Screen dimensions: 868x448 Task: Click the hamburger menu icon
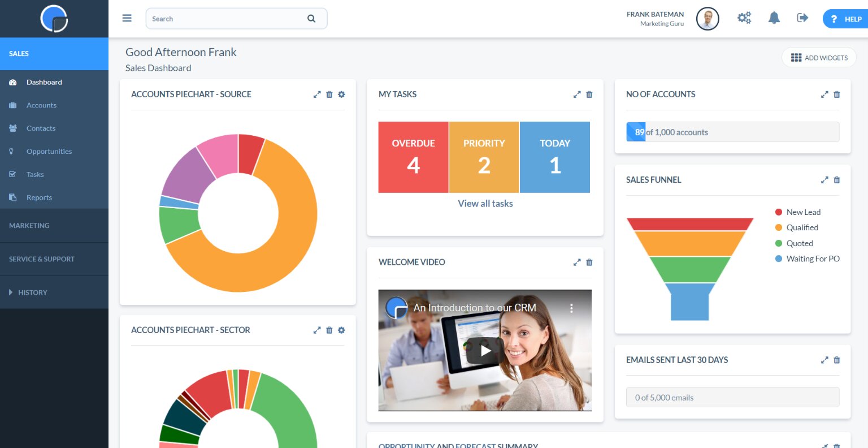[127, 18]
